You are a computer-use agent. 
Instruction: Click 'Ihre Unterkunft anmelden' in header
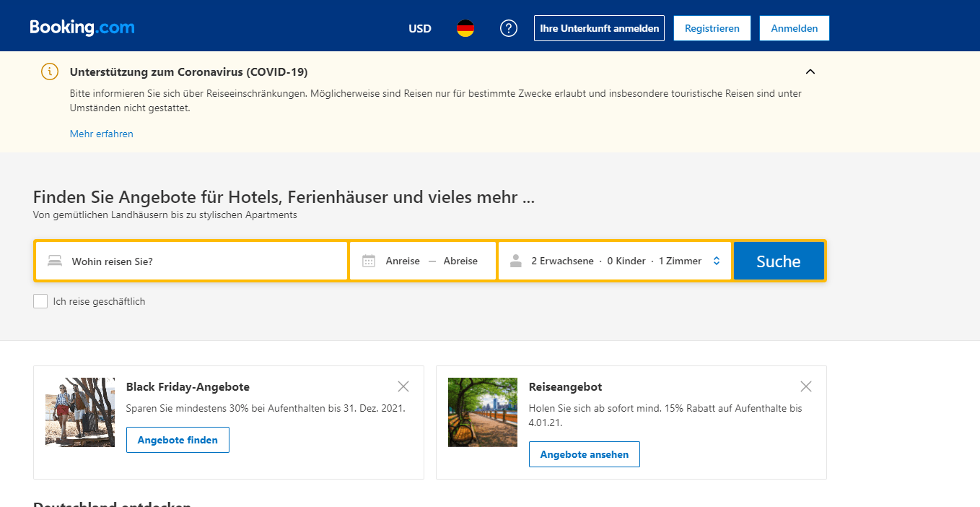[x=599, y=28]
